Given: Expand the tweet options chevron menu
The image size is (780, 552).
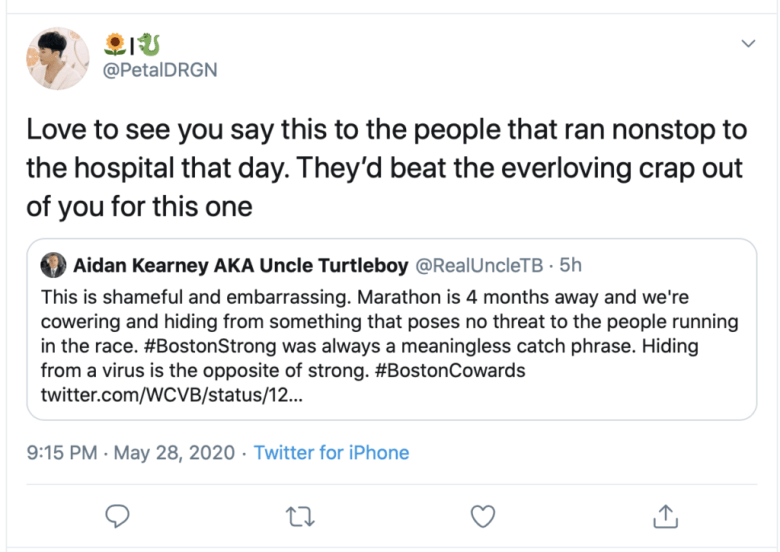Looking at the screenshot, I should [748, 44].
